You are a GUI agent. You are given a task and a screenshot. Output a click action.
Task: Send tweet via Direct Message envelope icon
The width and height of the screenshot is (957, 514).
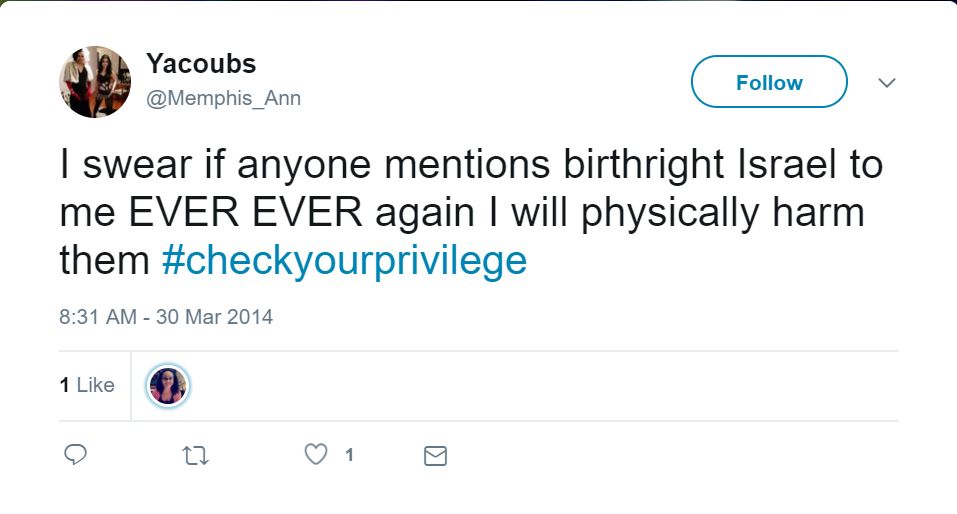click(435, 456)
